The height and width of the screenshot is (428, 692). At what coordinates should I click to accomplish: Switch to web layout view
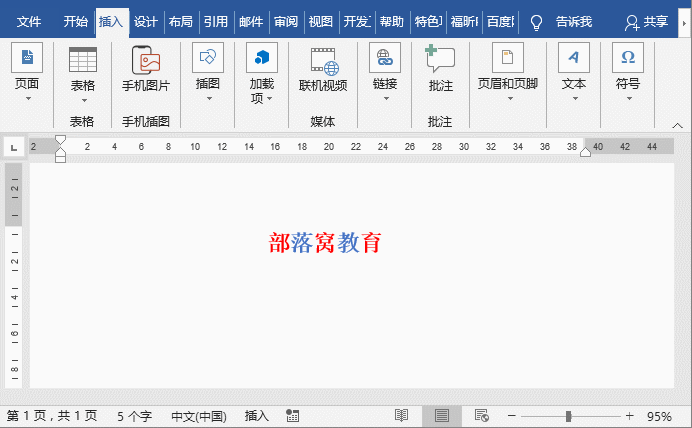[x=481, y=415]
